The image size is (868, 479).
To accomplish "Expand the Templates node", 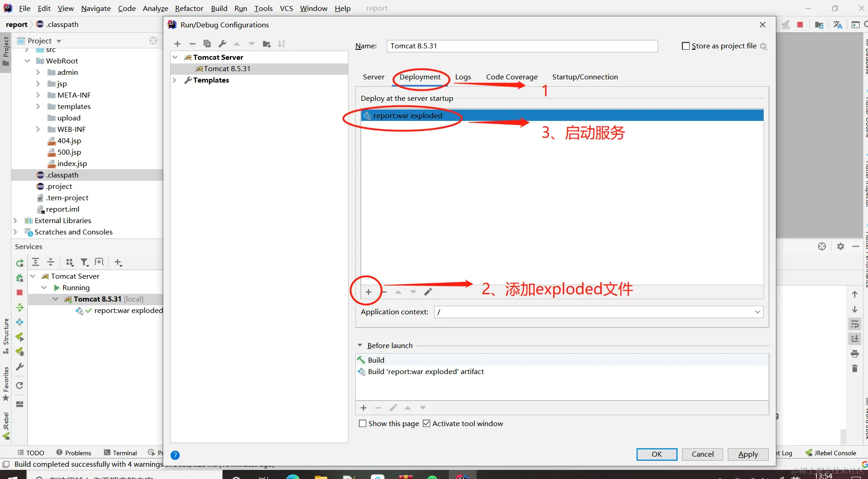I will tap(175, 80).
